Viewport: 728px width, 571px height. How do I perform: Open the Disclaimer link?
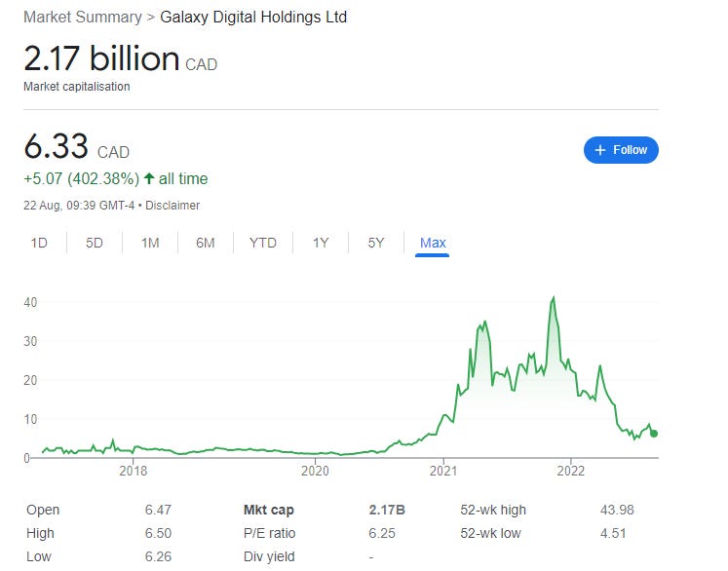(172, 206)
